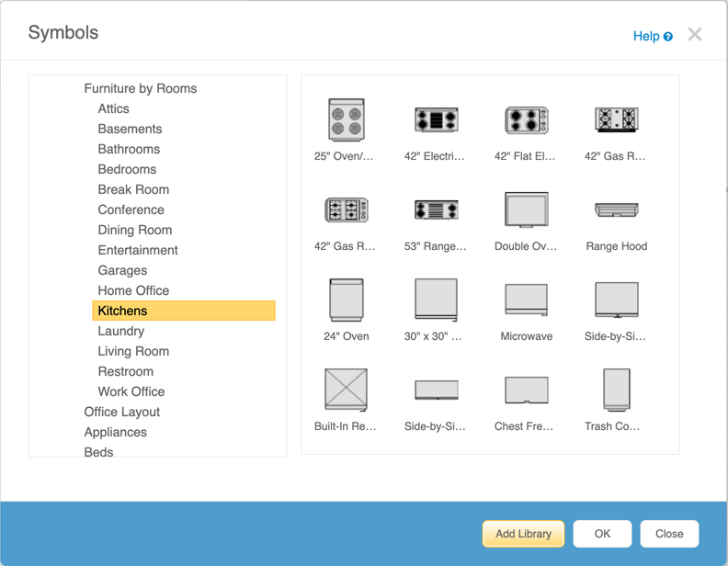Confirm with the OK button

602,534
